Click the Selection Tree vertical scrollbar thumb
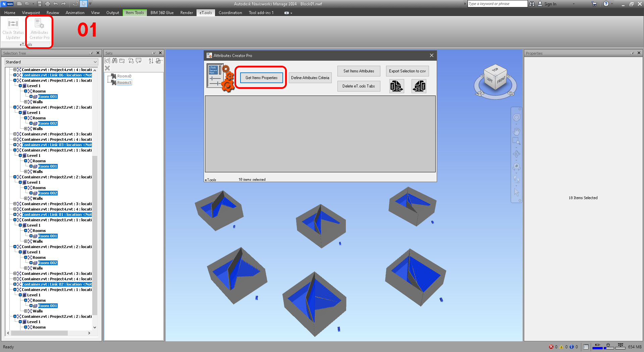The image size is (644, 352). 95,235
